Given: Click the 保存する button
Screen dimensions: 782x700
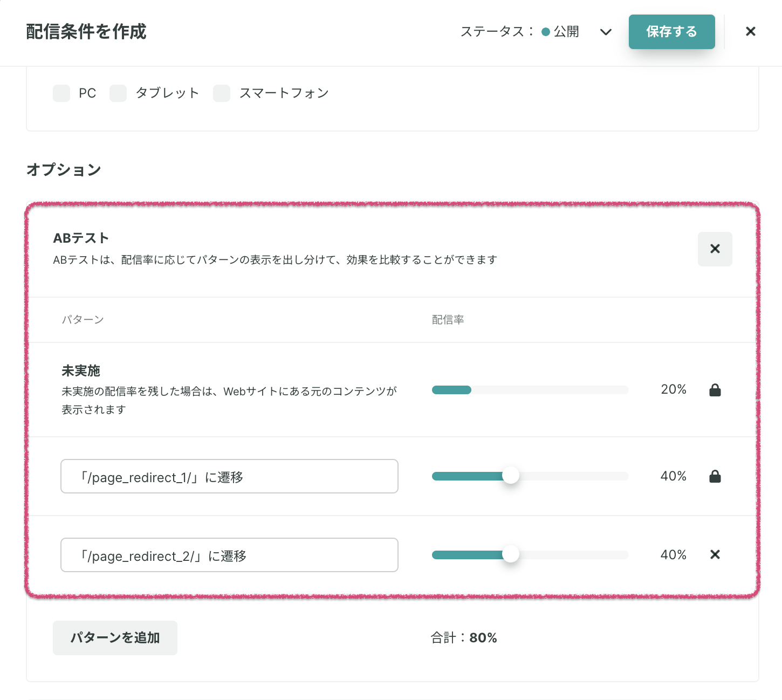Looking at the screenshot, I should [671, 32].
